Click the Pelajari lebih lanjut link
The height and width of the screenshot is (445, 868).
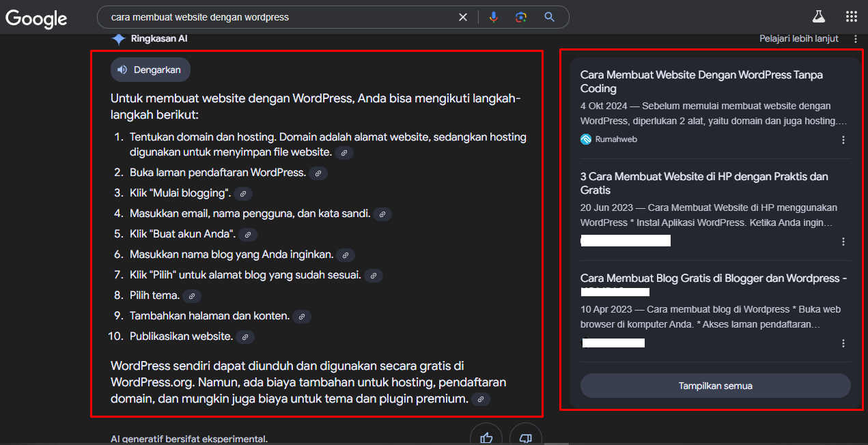click(799, 39)
